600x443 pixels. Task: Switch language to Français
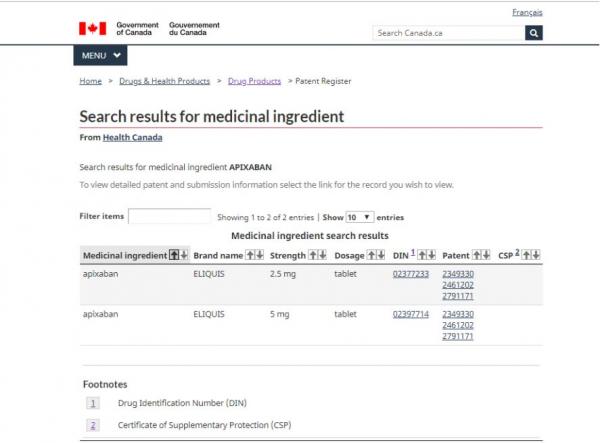coord(527,13)
